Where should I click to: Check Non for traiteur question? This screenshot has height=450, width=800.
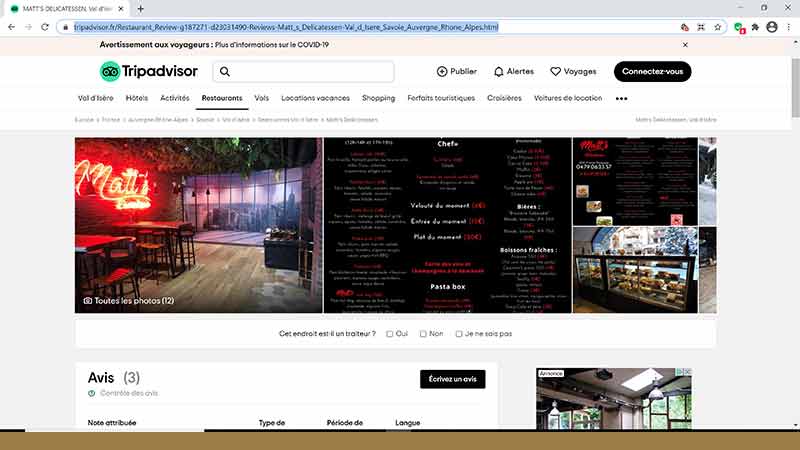(x=423, y=334)
